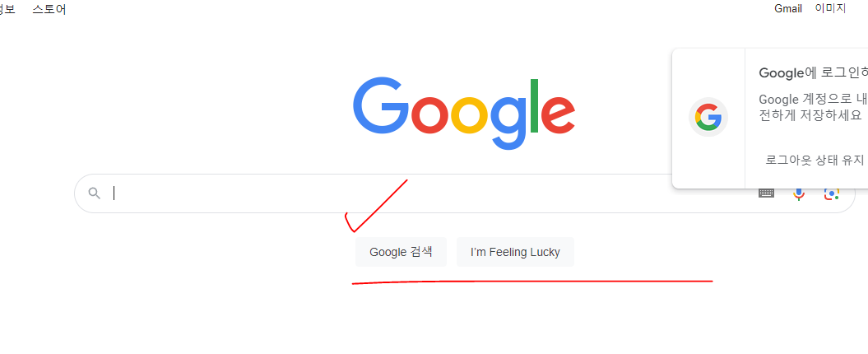Click the large Google logo
Screen dimensions: 868x354
[464, 114]
